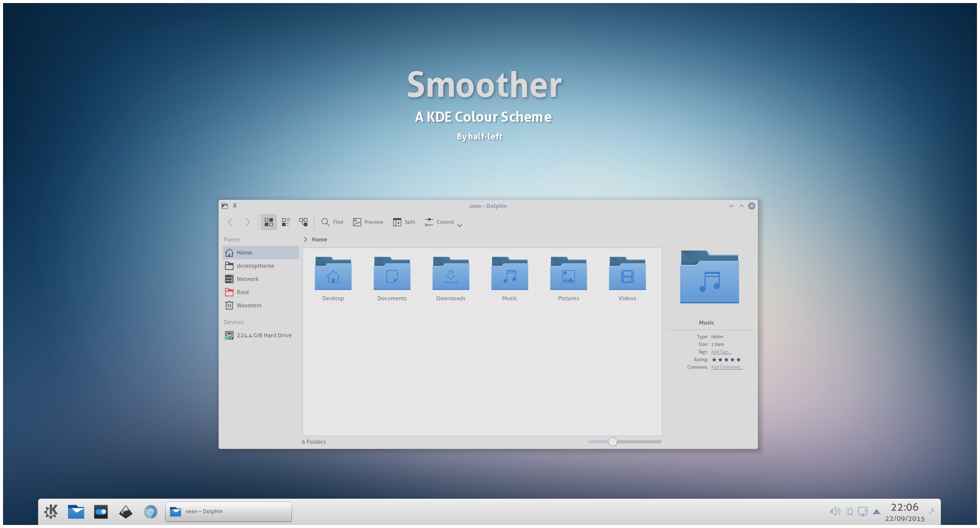Launch the round blue browser icon
This screenshot has height=528, width=980.
151,512
